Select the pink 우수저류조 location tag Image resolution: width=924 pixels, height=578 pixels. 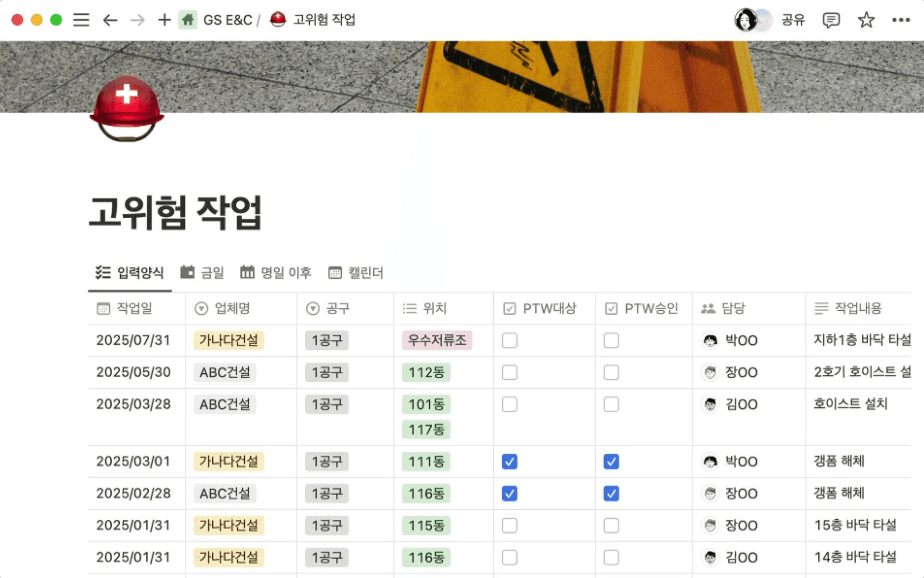[x=437, y=341]
